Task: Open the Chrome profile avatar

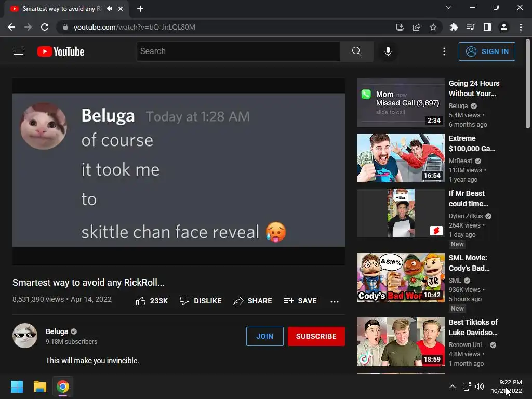Action: (504, 27)
